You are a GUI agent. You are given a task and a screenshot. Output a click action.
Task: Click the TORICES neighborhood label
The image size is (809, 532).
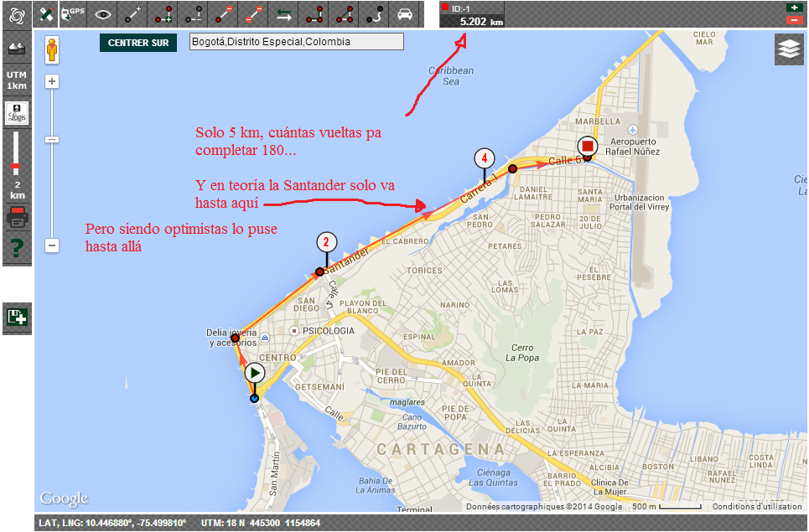424,271
